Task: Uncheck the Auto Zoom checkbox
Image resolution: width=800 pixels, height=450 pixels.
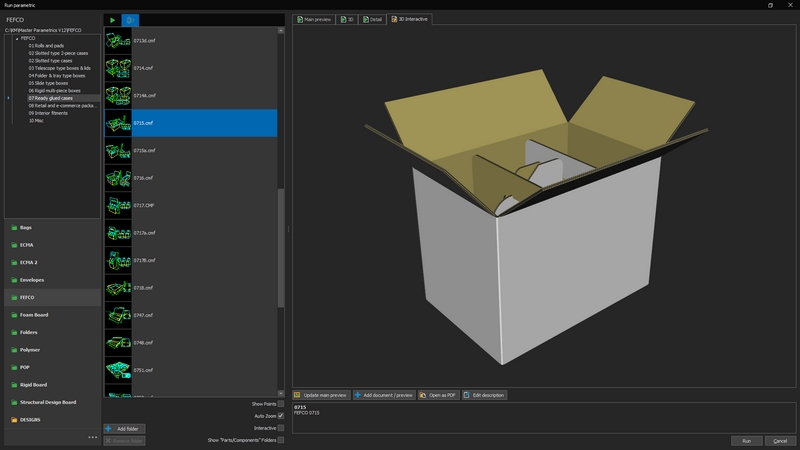Action: point(281,416)
